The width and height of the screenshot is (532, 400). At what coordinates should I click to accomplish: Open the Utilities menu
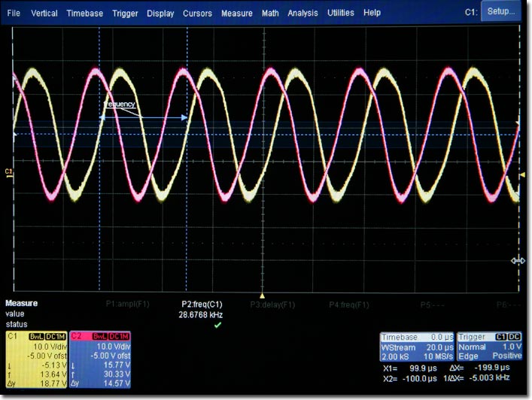340,13
